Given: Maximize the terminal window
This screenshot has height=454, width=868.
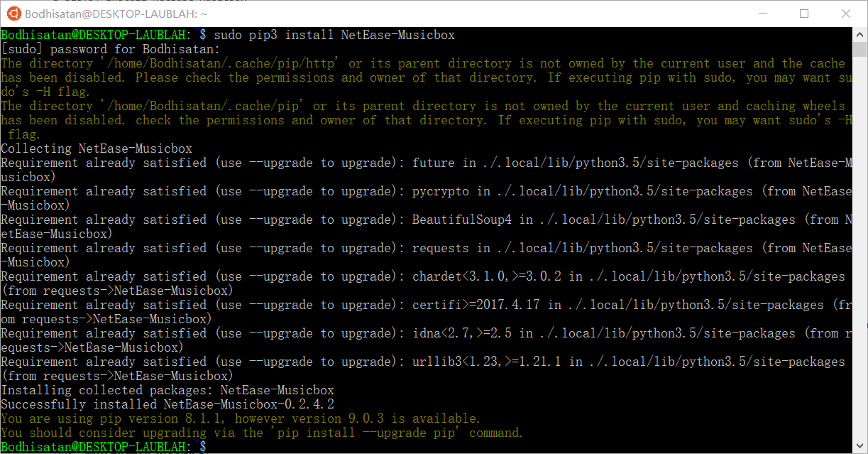Looking at the screenshot, I should [804, 13].
